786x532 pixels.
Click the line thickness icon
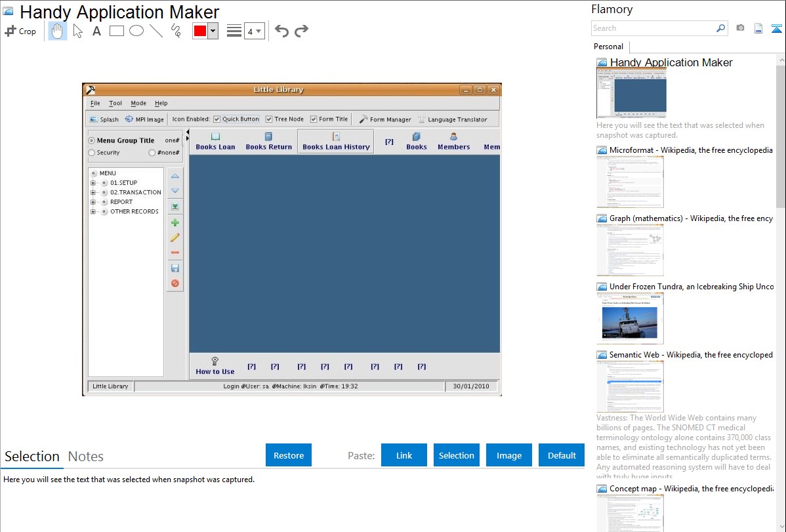(234, 31)
